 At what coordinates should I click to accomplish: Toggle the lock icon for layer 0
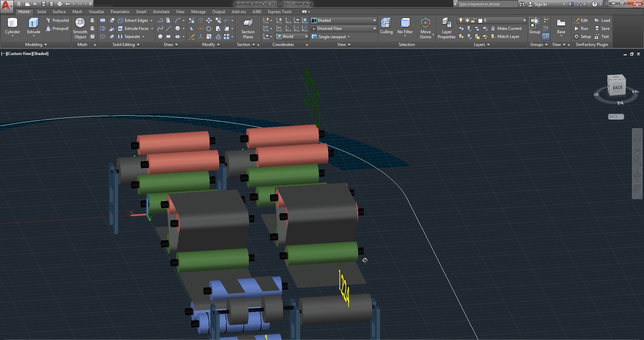[474, 20]
